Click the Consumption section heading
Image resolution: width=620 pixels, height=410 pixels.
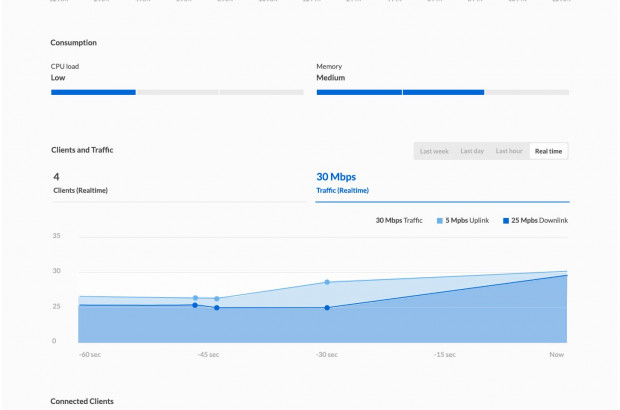click(74, 43)
